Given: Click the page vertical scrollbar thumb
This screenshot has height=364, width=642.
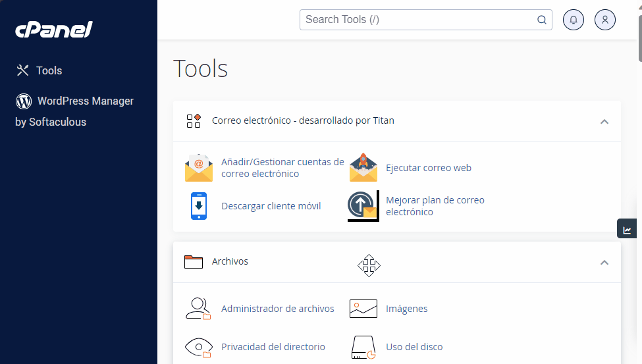Looking at the screenshot, I should pyautogui.click(x=640, y=39).
